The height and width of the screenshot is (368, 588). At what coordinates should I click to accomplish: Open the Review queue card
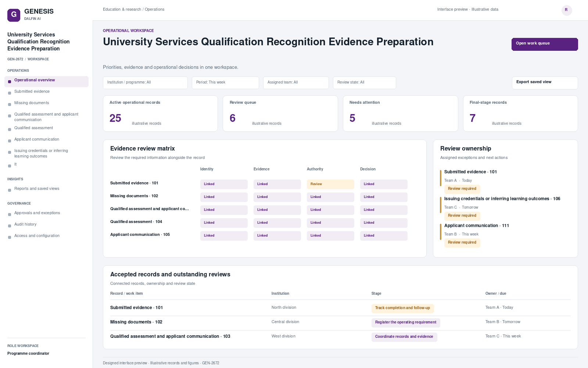[280, 113]
